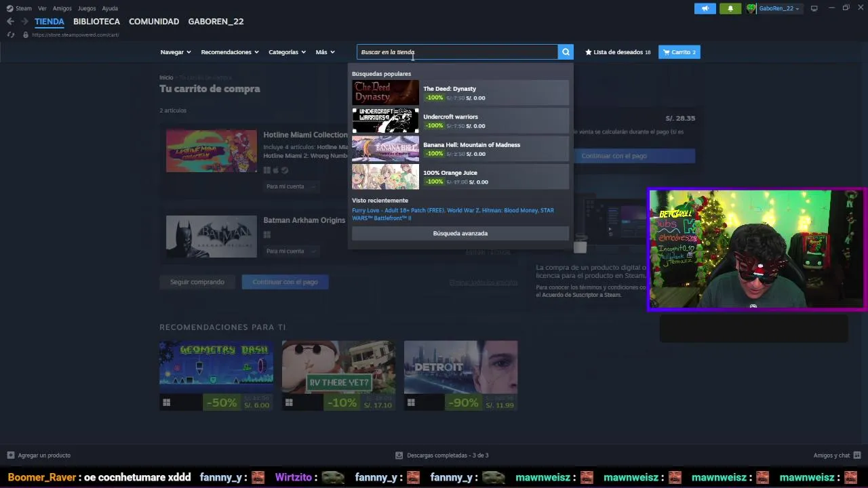Click the Inicio breadcrumb link

[x=166, y=78]
